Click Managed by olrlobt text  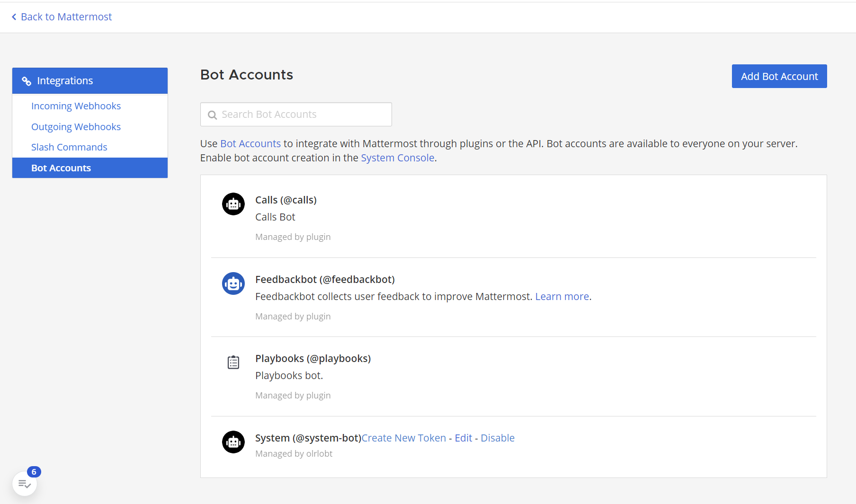point(294,454)
